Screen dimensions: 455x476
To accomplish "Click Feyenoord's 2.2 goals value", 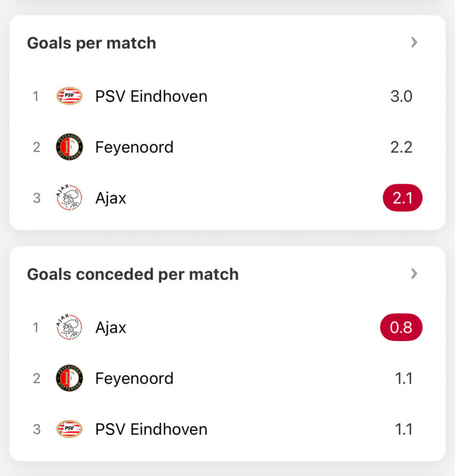I will 401,147.
